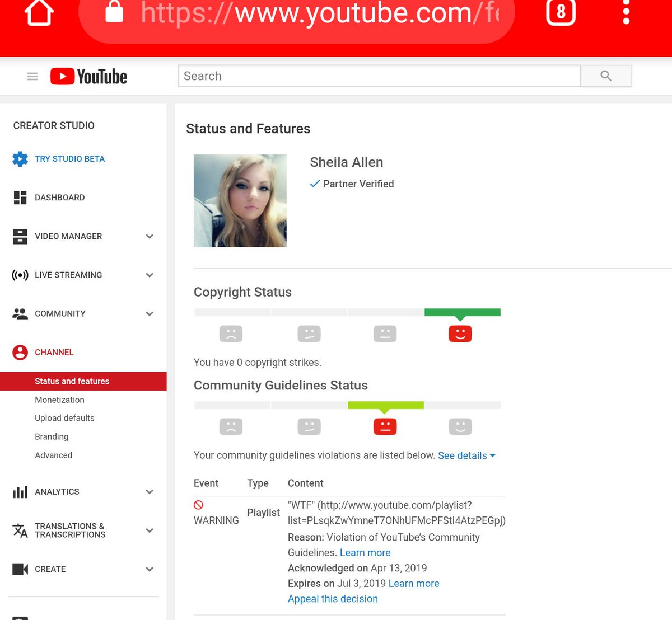Viewport: 672px width, 620px height.
Task: Click the Sheila Allen channel name
Action: (347, 162)
